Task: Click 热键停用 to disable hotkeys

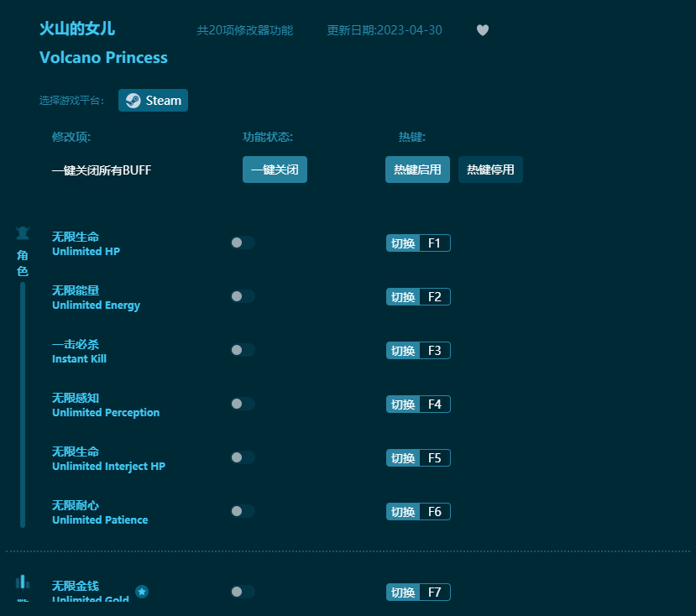Action: [490, 170]
